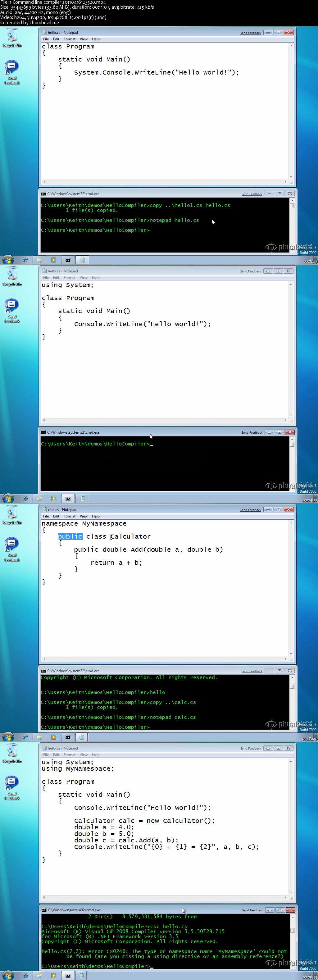Open Help menu in calc.cs Notepad
The height and width of the screenshot is (980, 318).
coord(95,516)
